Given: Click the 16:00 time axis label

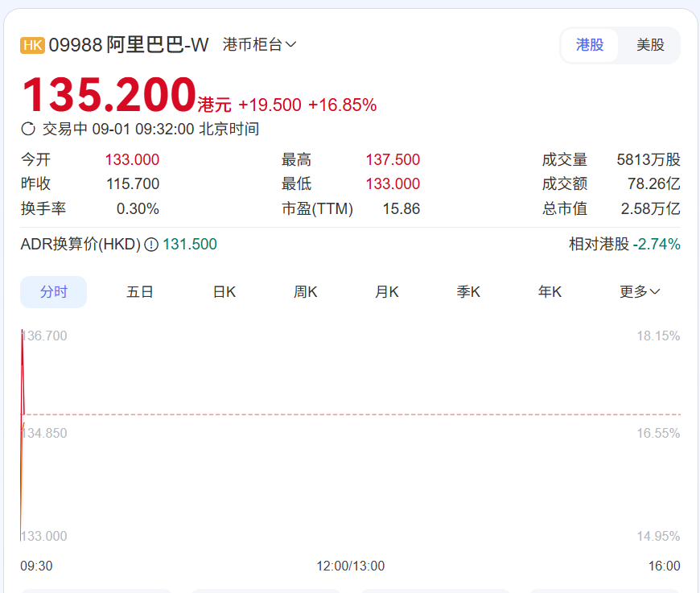Looking at the screenshot, I should tap(665, 566).
